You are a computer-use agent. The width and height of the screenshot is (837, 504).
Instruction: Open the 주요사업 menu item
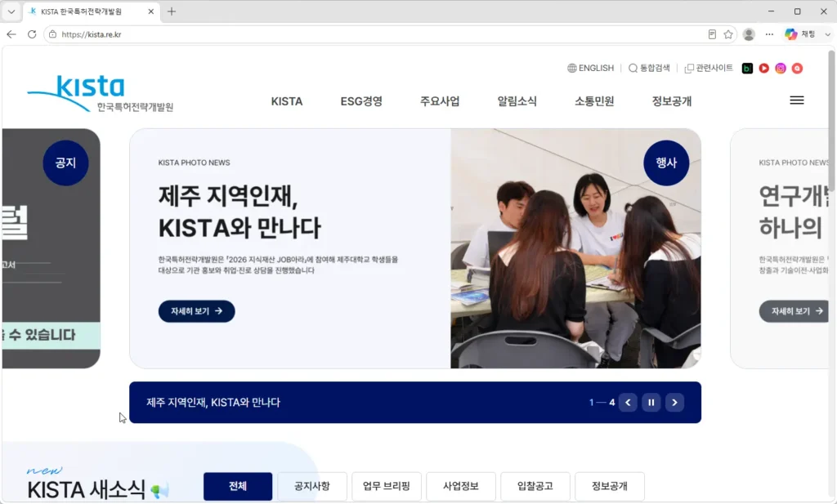(440, 101)
